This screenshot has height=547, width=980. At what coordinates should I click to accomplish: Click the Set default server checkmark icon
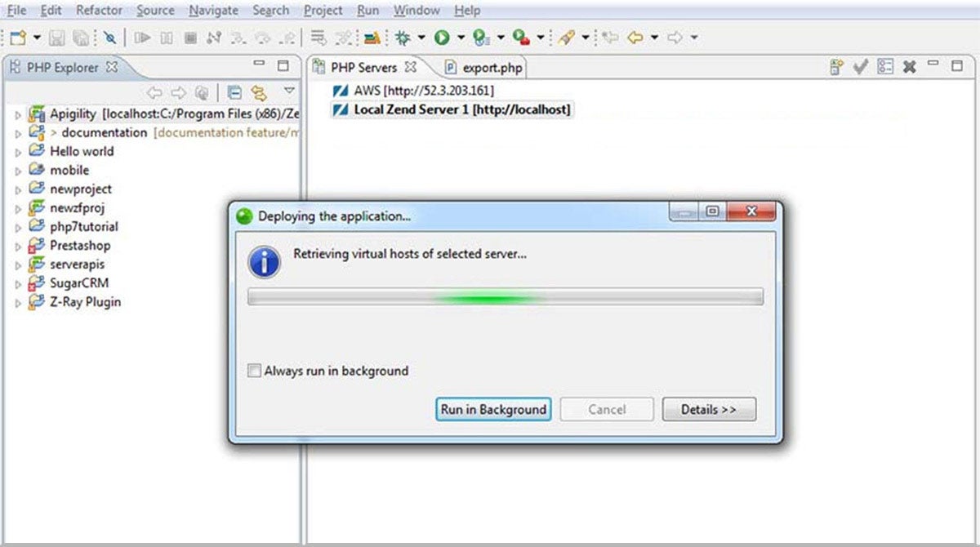pyautogui.click(x=860, y=67)
